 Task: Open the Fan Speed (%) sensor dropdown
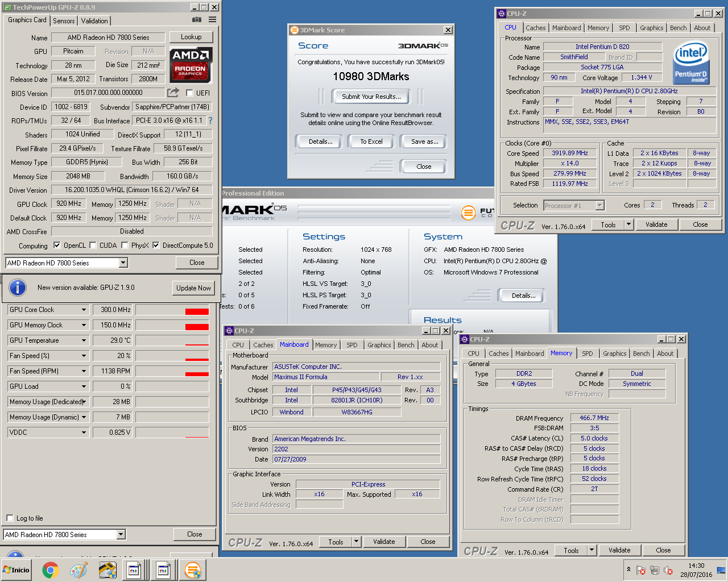click(x=84, y=356)
